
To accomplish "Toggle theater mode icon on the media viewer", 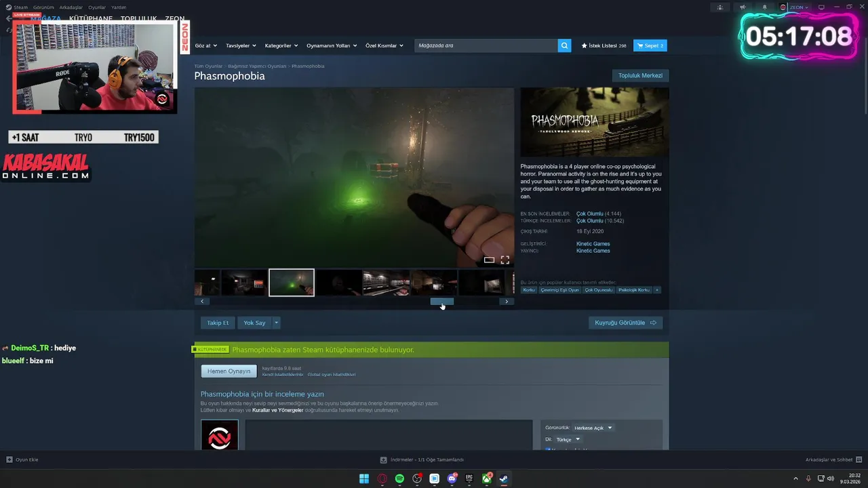I will pyautogui.click(x=489, y=260).
